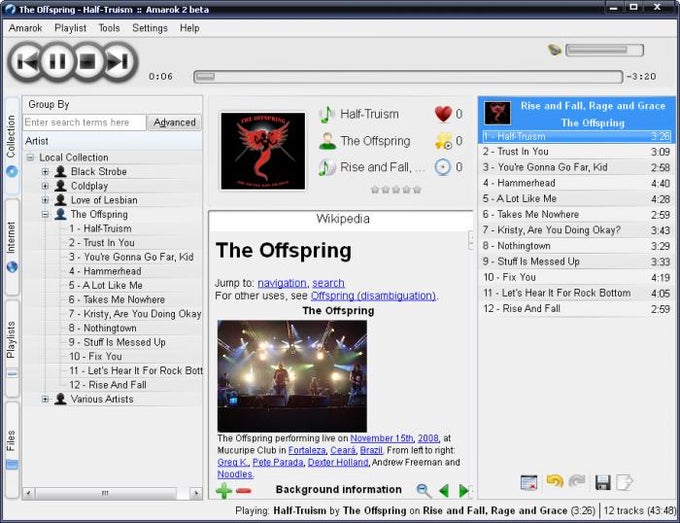Open the Collection sidebar tab
This screenshot has width=680, height=523.
click(12, 145)
